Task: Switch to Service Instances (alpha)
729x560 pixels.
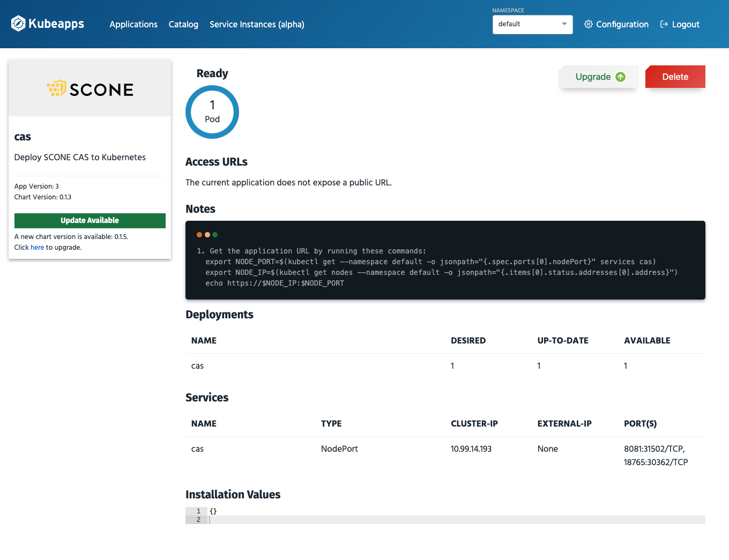Action: point(257,24)
